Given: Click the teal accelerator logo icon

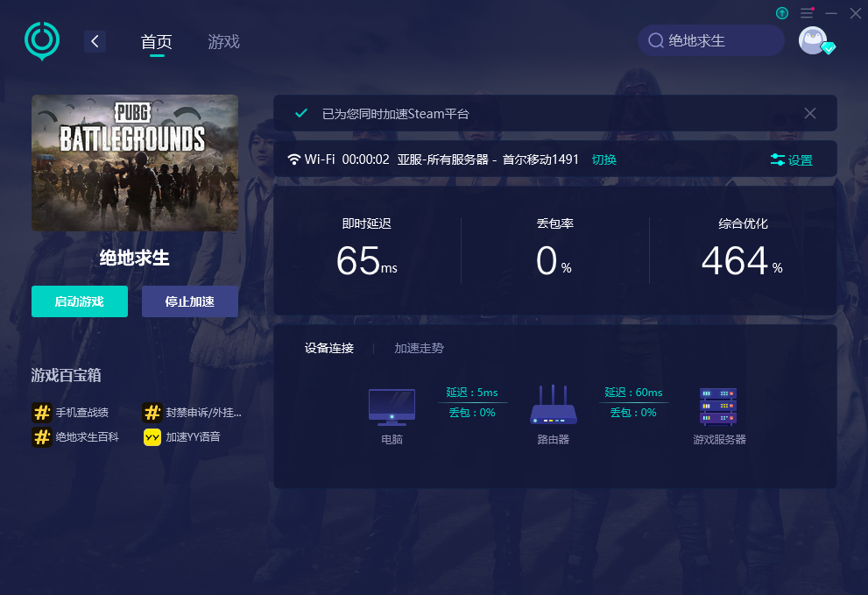Looking at the screenshot, I should click(42, 41).
